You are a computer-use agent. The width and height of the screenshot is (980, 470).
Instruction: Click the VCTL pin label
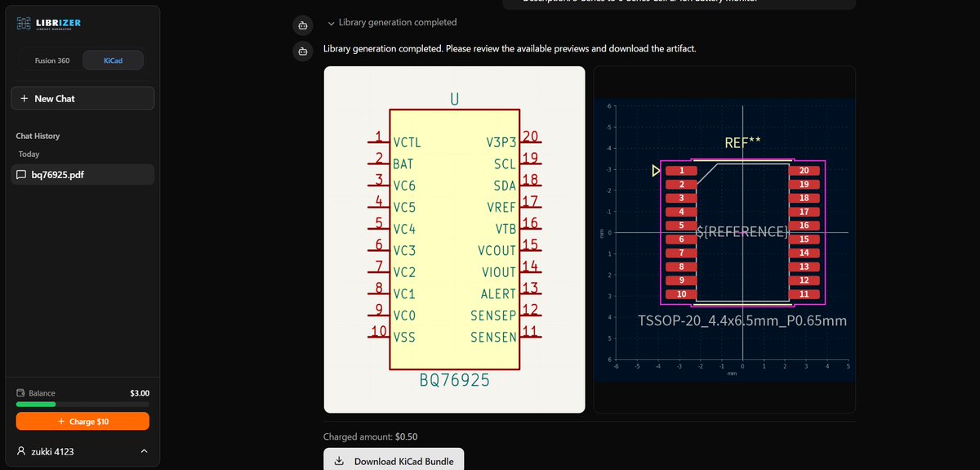407,142
